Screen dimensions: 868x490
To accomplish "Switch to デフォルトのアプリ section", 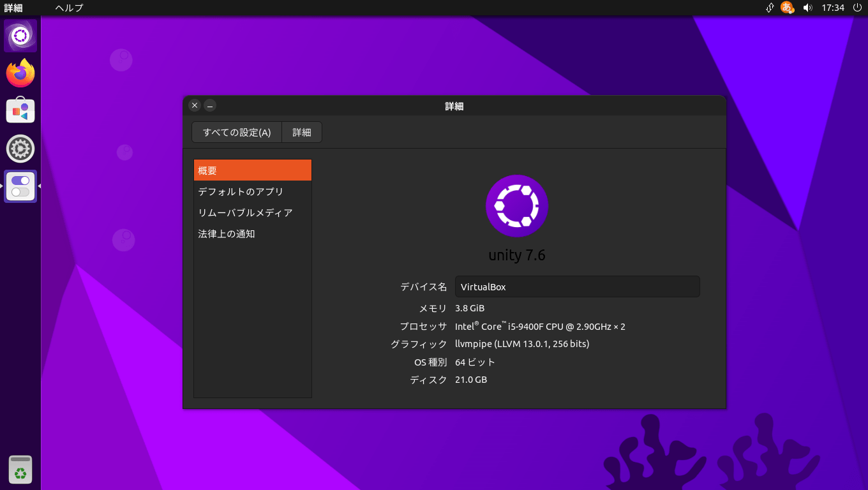I will pyautogui.click(x=252, y=191).
